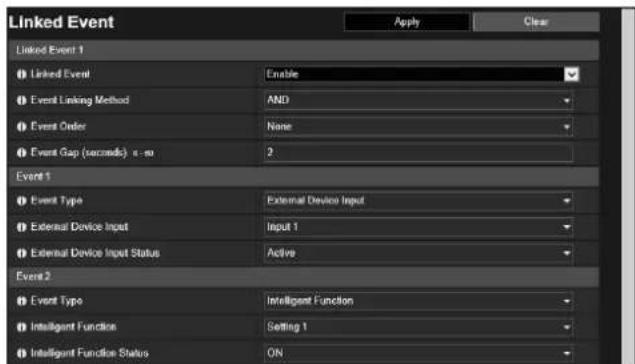This screenshot has width=635, height=364.
Task: Open the Event 1 Event Type dropdown
Action: coord(418,200)
